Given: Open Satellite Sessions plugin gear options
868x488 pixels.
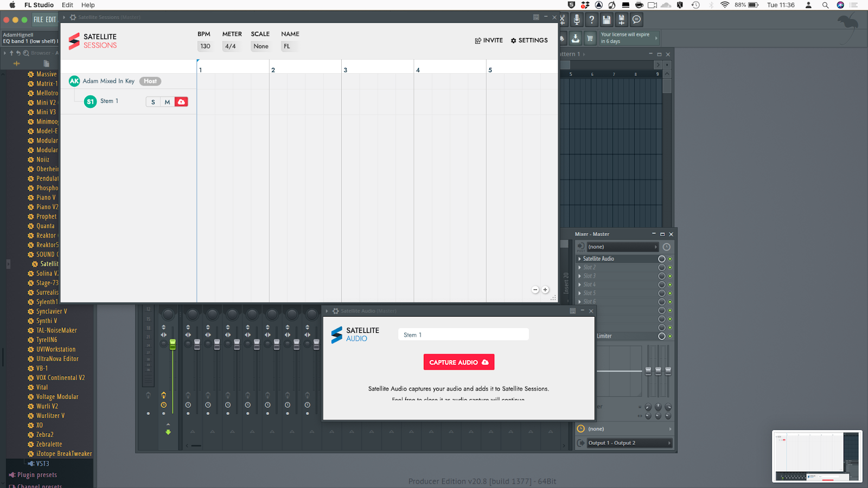Looking at the screenshot, I should click(x=73, y=17).
